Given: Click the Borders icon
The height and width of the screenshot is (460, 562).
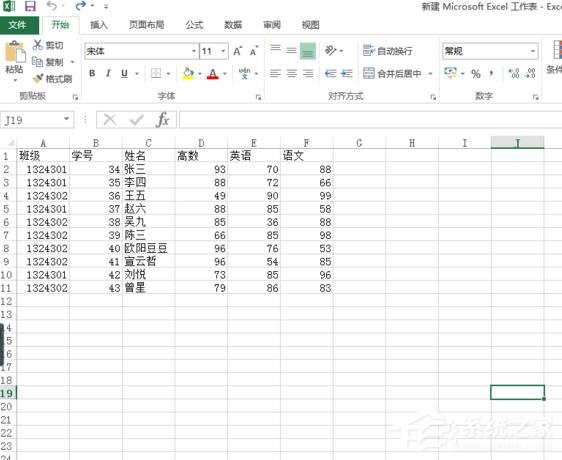Looking at the screenshot, I should tap(156, 73).
